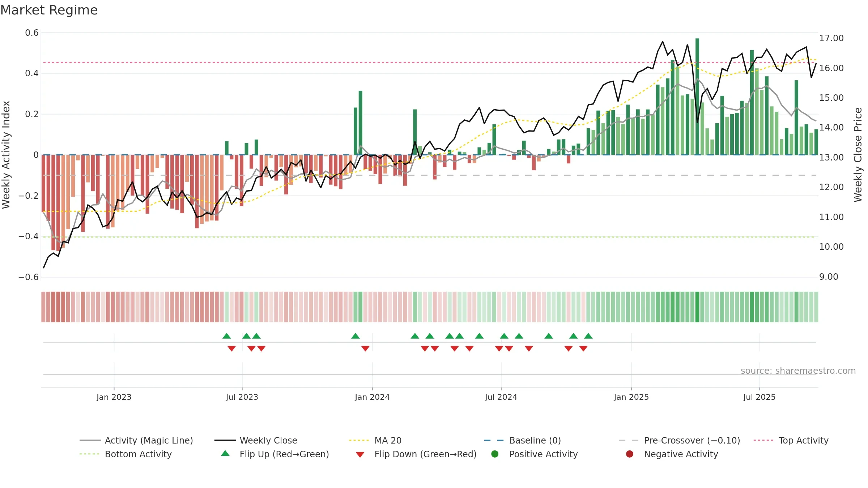
Task: Click the red circle Negative Activity marker
Action: tap(630, 454)
